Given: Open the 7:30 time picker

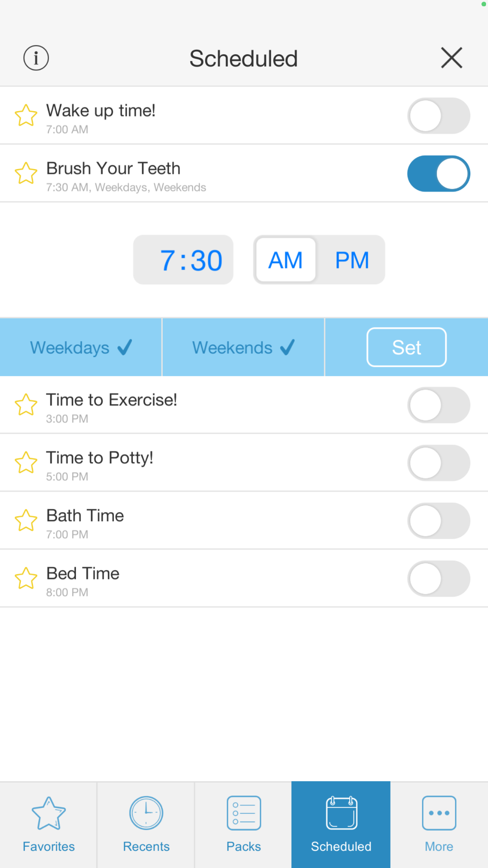Looking at the screenshot, I should [x=183, y=260].
